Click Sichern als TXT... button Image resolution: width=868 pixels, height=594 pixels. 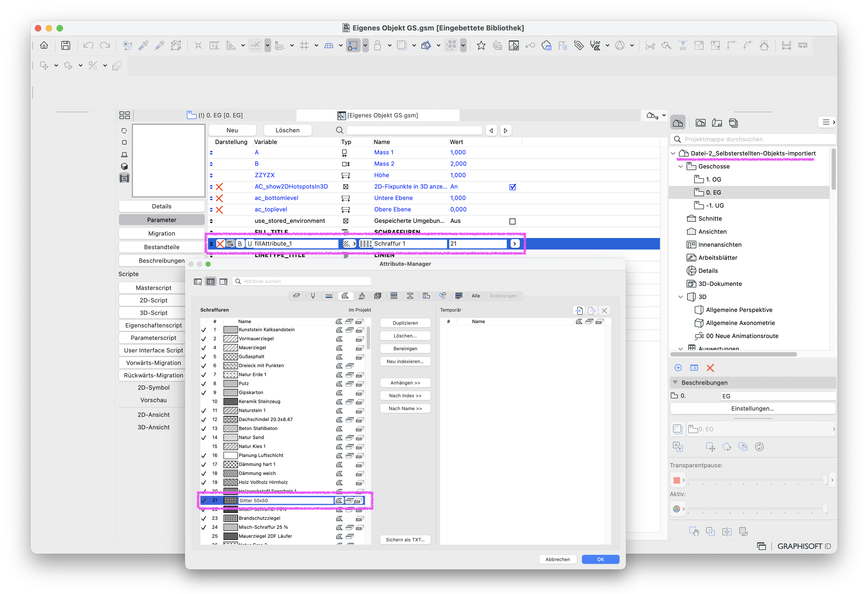(405, 539)
